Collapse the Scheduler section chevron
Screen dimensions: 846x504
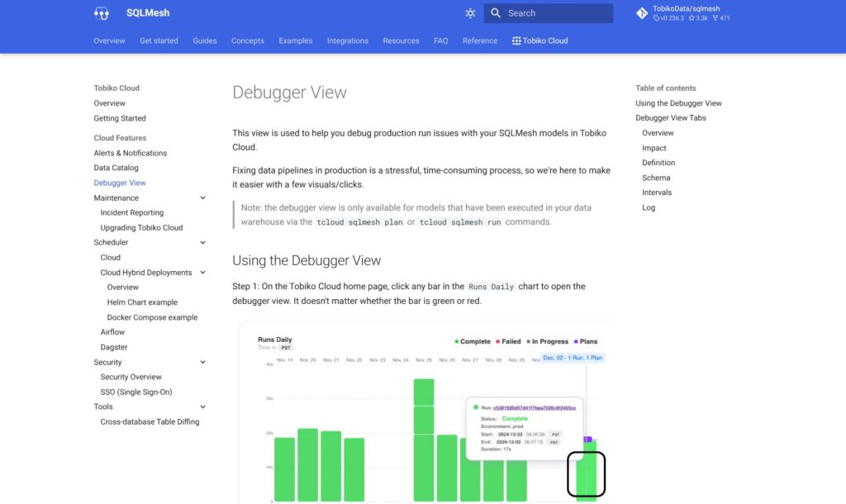coord(203,242)
